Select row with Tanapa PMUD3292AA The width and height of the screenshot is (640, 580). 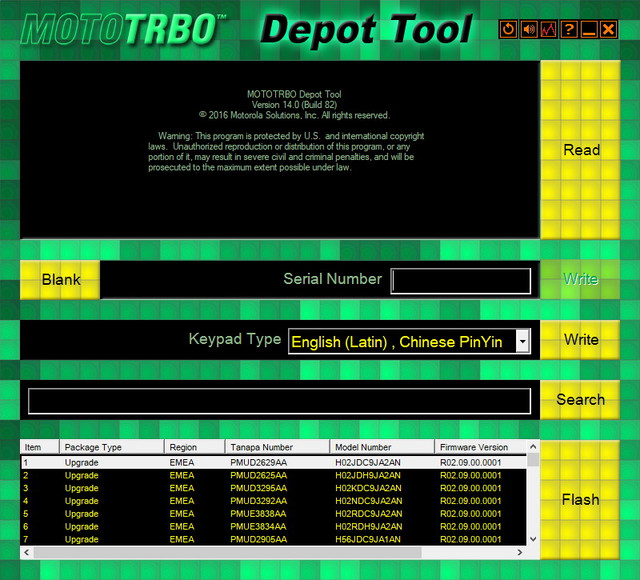coord(273,501)
